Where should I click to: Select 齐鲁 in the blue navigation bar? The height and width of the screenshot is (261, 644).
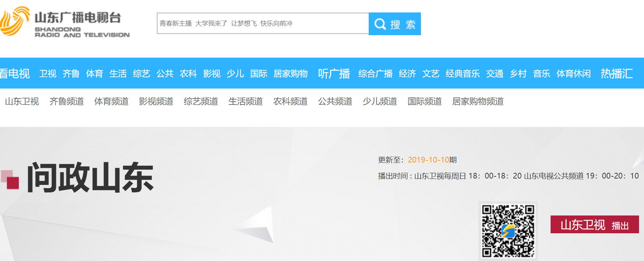71,74
